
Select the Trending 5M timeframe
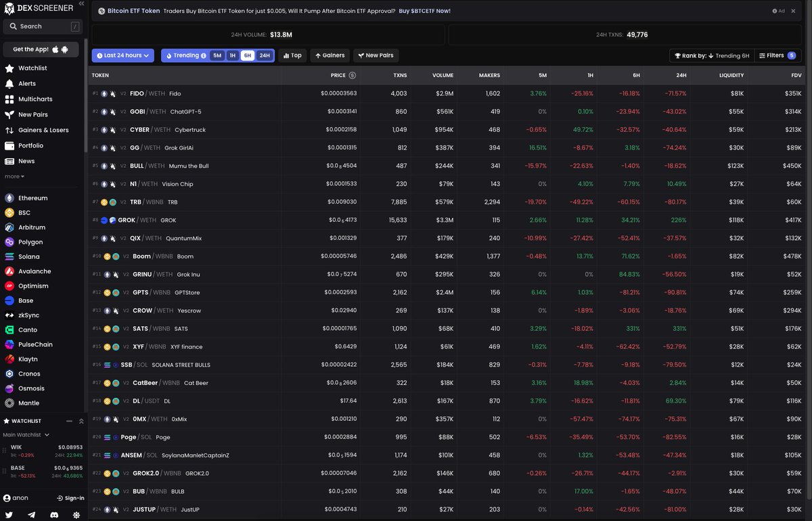[217, 55]
